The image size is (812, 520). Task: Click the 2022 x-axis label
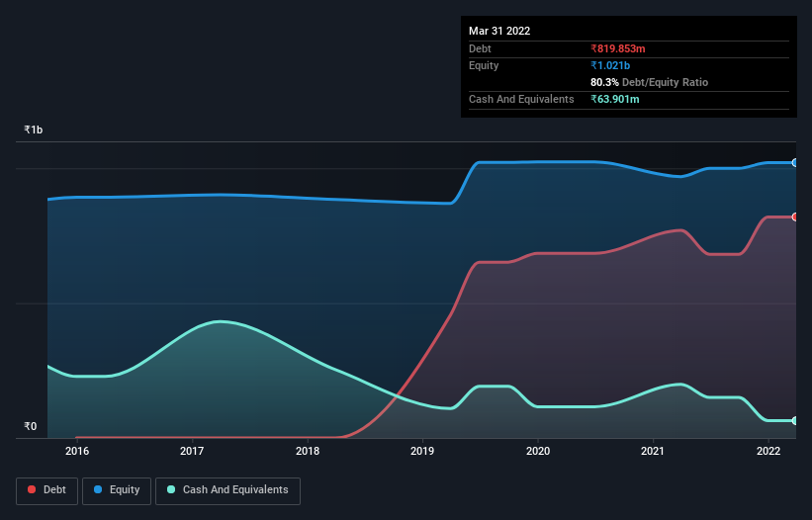[x=768, y=451]
